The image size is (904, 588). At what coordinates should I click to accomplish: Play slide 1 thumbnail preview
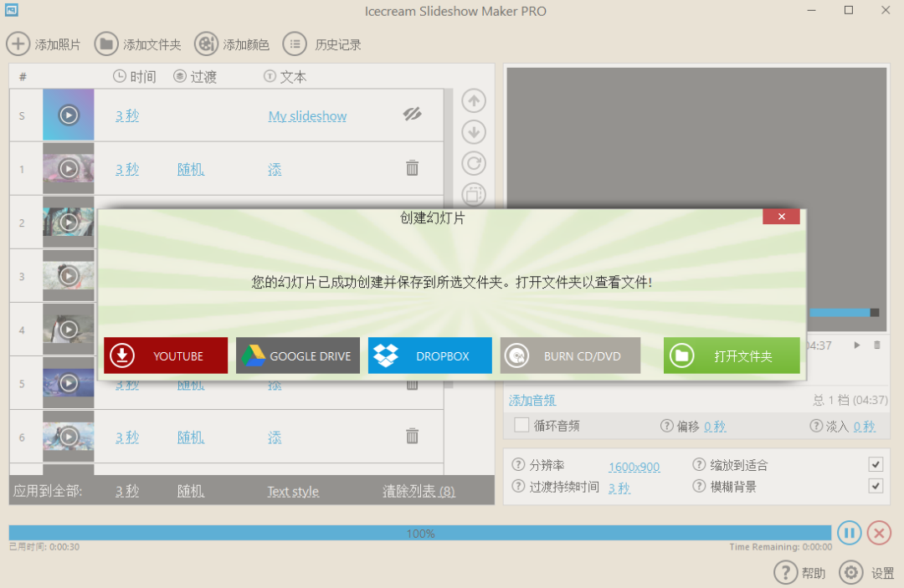69,169
